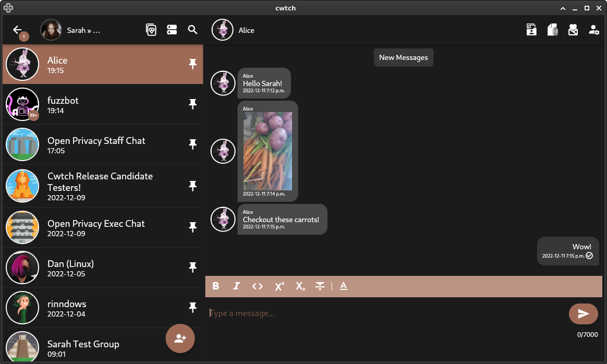Go back using the arrow icon
607x364 pixels.
(17, 30)
